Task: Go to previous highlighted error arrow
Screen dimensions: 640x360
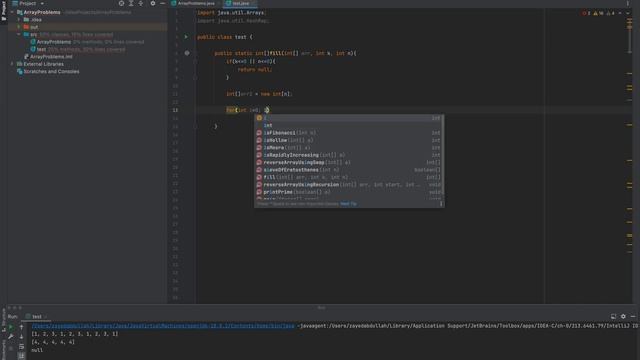Action: click(x=620, y=13)
